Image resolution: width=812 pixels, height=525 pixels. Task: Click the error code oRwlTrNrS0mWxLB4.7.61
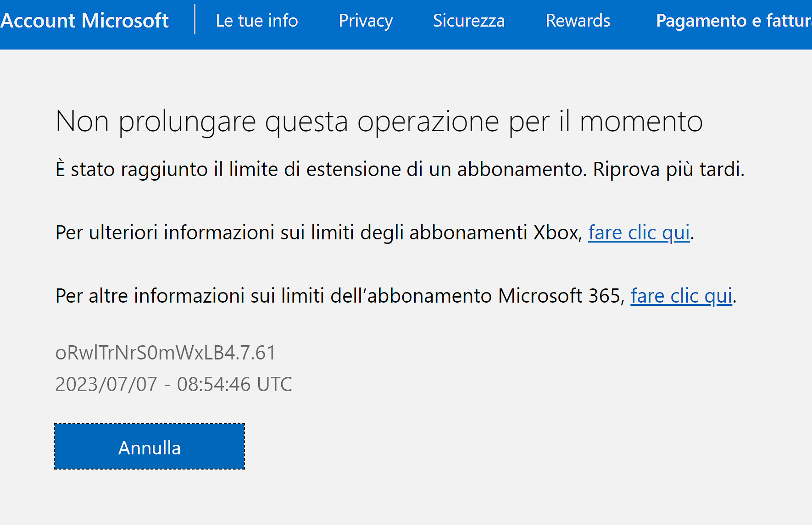tap(166, 353)
